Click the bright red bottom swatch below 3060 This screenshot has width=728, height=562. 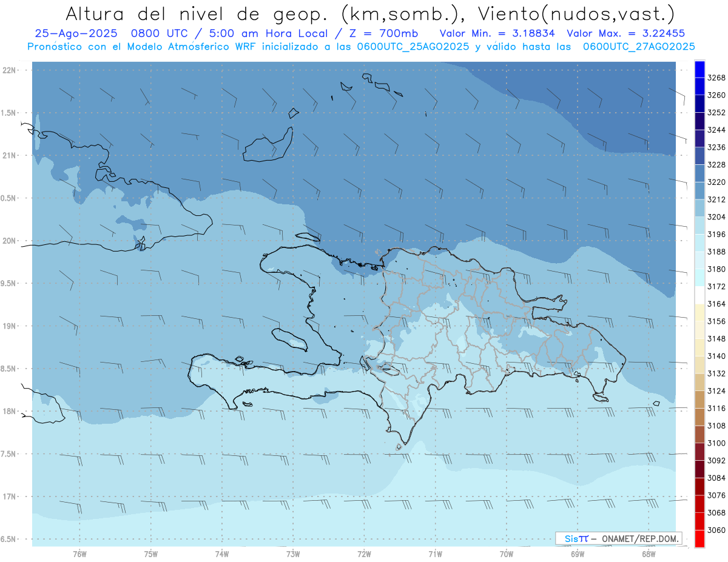pyautogui.click(x=699, y=539)
